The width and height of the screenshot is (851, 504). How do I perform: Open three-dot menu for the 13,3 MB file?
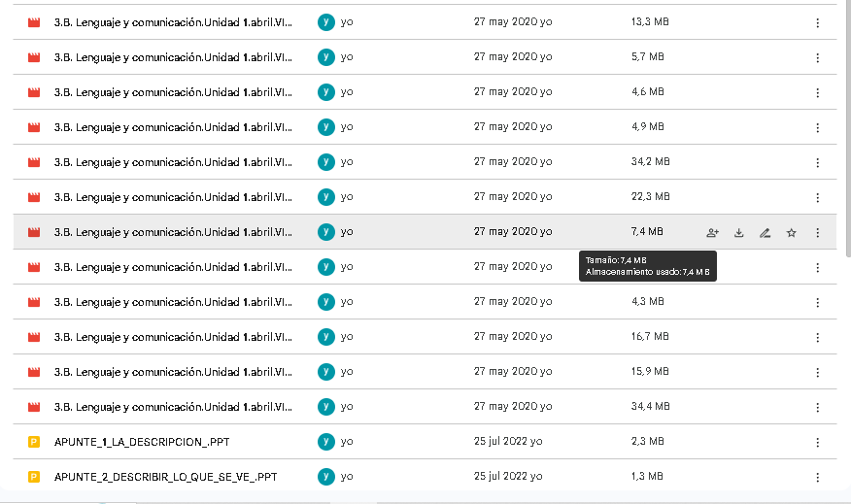[x=817, y=22]
